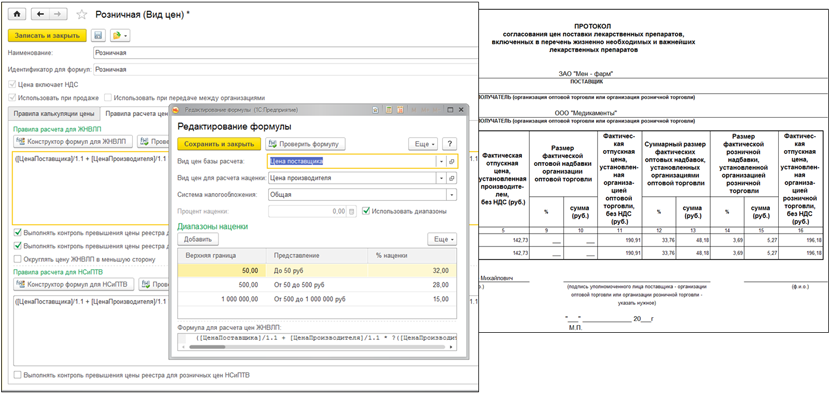Enable контроль превышения цены для НСиПТВ checkbox

(18, 375)
